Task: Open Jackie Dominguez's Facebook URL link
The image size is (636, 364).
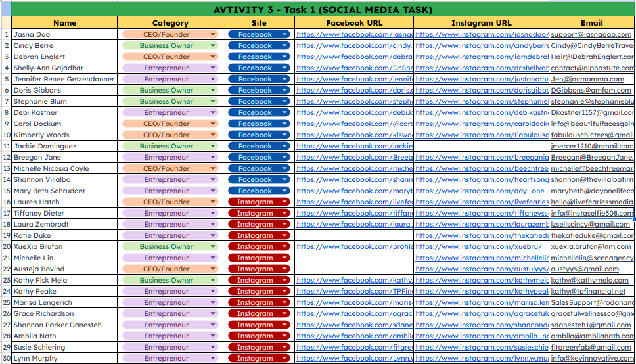Action: click(355, 146)
